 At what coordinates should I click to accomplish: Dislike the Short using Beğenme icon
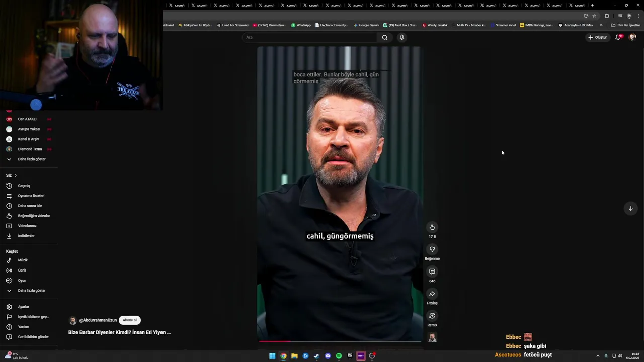pyautogui.click(x=432, y=249)
